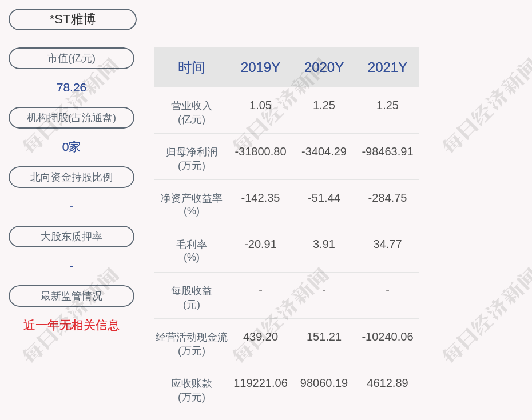The width and height of the screenshot is (532, 420).
Task: Click the red 近一年无相关信息 text
Action: pos(72,325)
